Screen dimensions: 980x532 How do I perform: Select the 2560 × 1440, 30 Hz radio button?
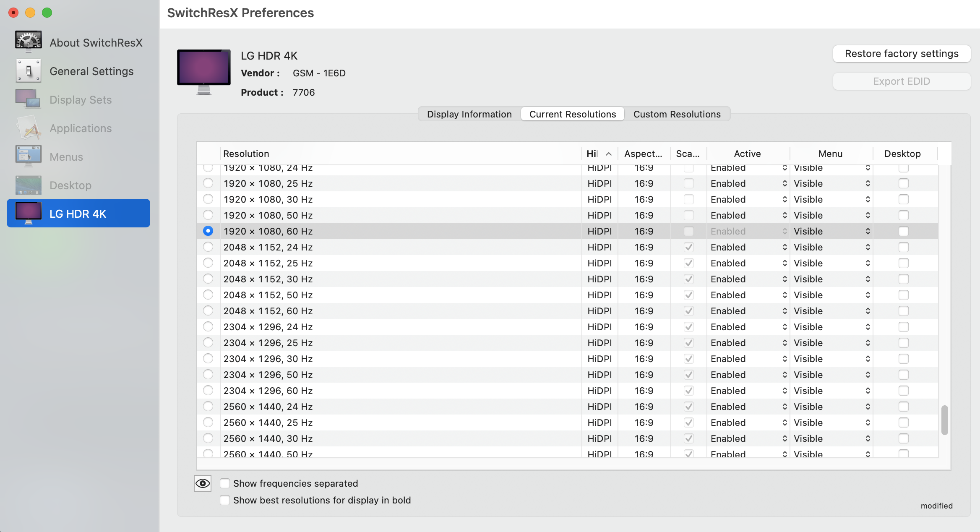coord(208,438)
